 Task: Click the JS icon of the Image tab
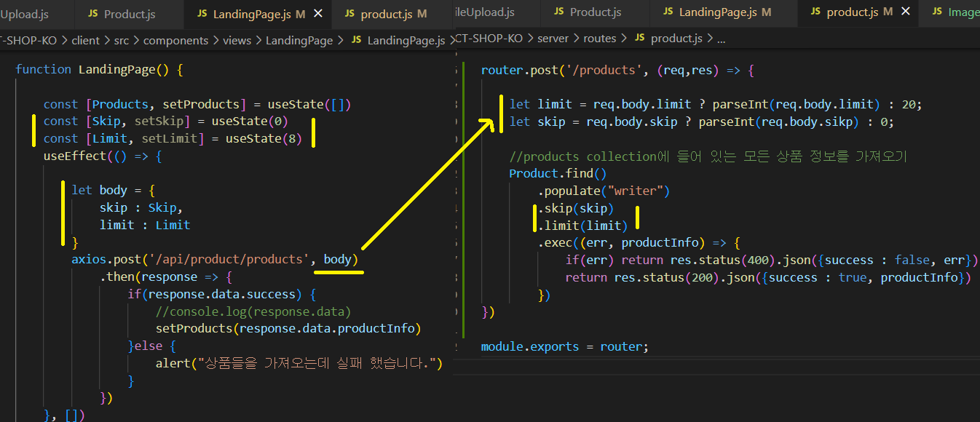click(x=936, y=12)
